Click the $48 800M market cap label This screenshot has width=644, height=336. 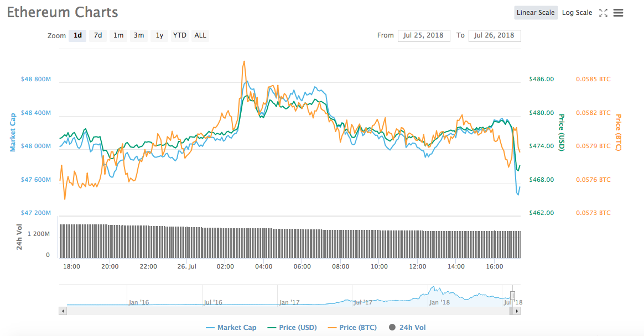point(36,79)
